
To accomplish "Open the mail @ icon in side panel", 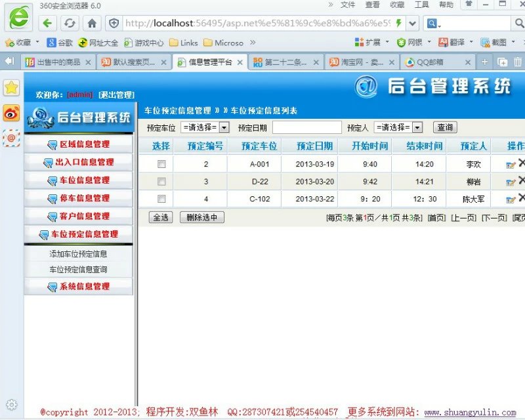I will point(11,138).
